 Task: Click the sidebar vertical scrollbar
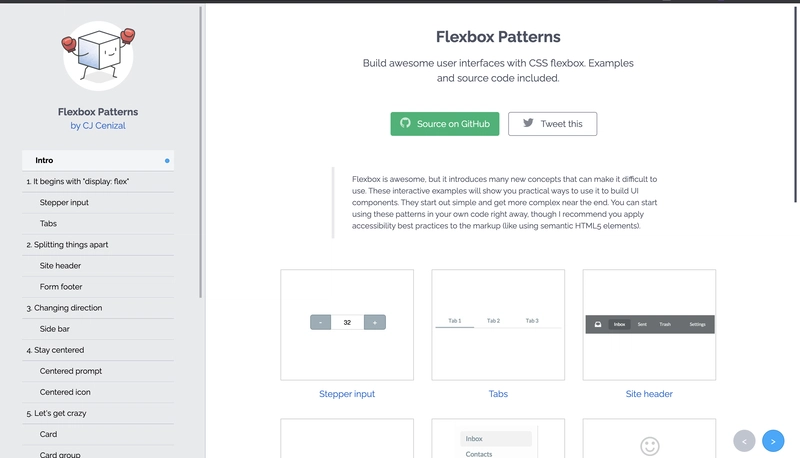click(x=201, y=152)
